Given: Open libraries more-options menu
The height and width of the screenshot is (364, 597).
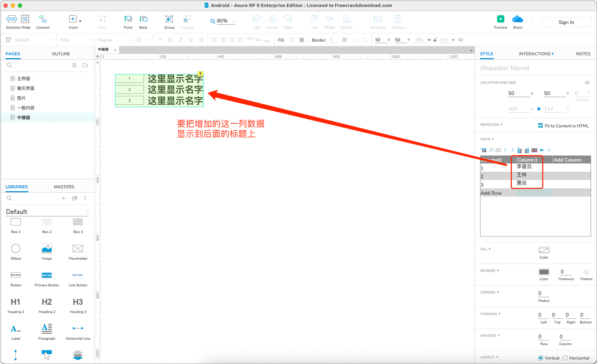Looking at the screenshot, I should point(85,198).
